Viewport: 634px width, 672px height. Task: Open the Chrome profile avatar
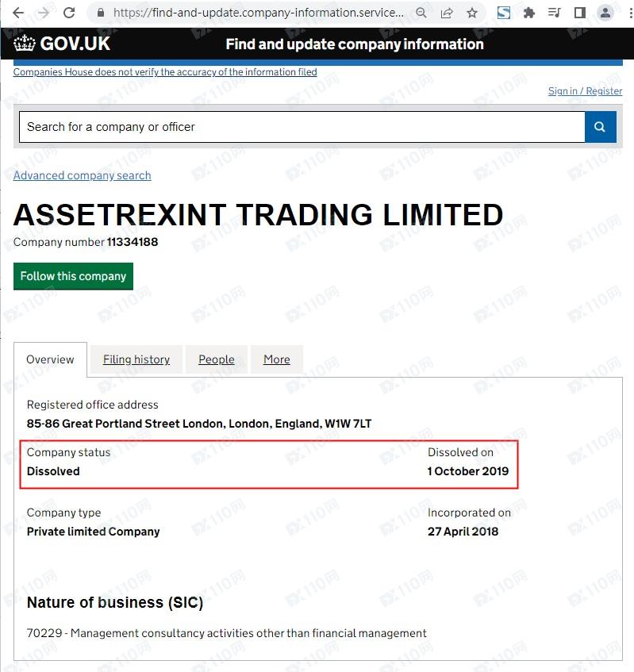click(x=605, y=13)
